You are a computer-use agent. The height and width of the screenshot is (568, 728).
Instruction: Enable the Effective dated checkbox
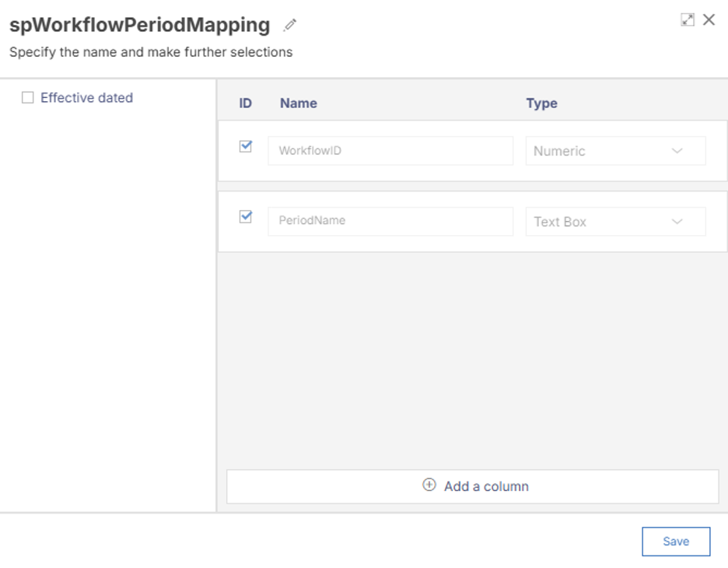[x=28, y=97]
